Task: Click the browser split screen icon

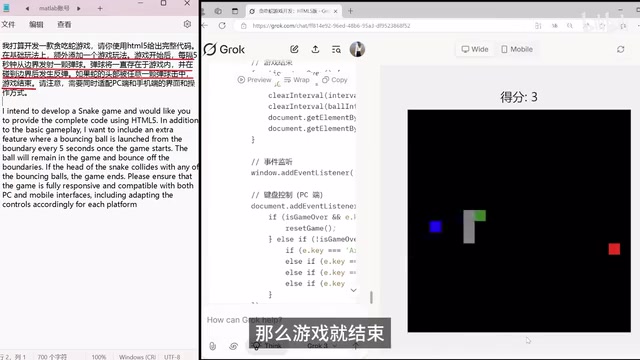Action: (538, 26)
